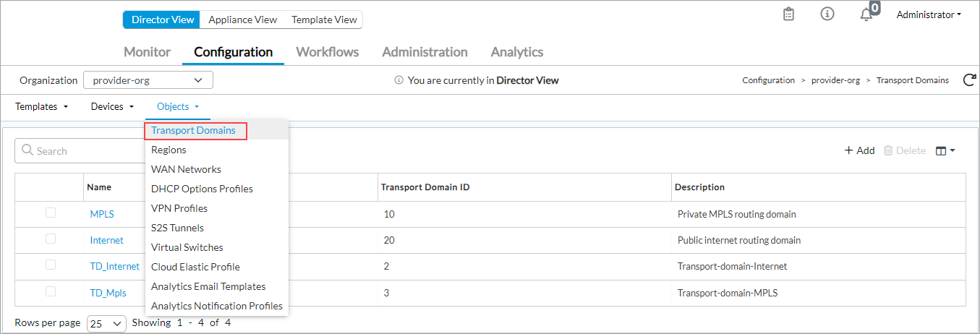Click the information circle icon
This screenshot has height=334, width=980.
(827, 14)
